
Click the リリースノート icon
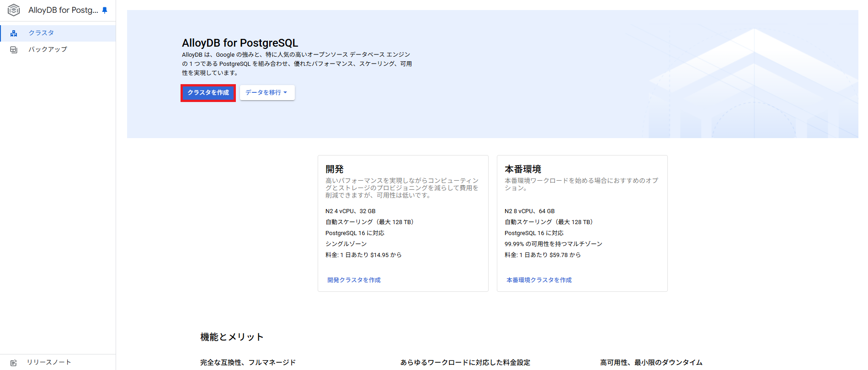[x=14, y=363]
